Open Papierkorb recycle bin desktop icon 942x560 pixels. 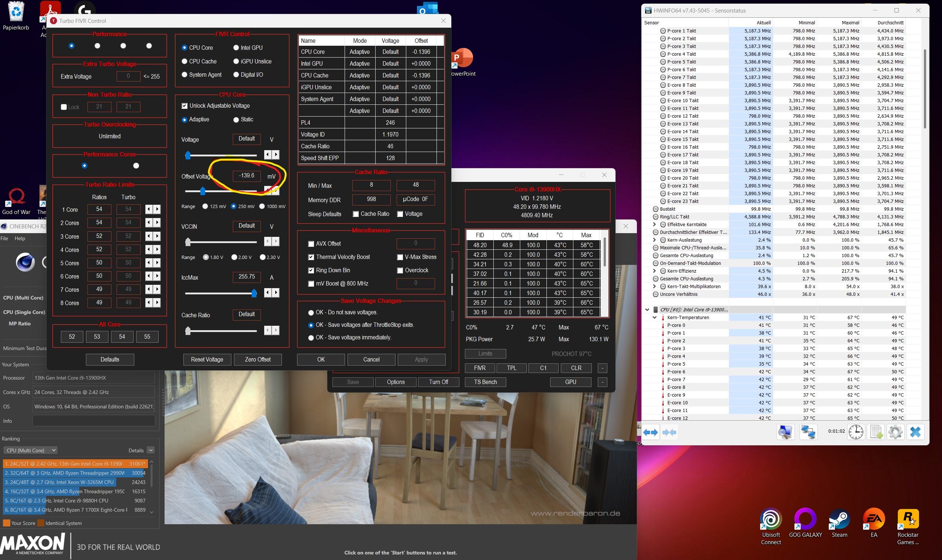[x=16, y=16]
